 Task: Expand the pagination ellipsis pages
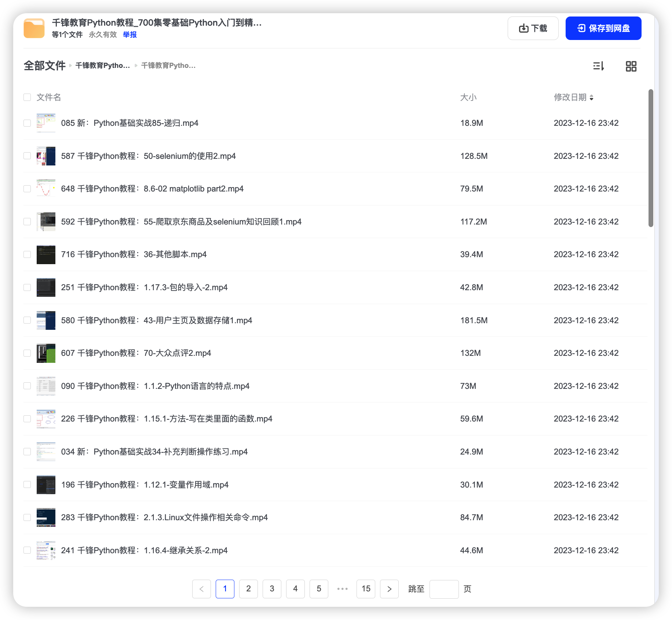click(342, 589)
